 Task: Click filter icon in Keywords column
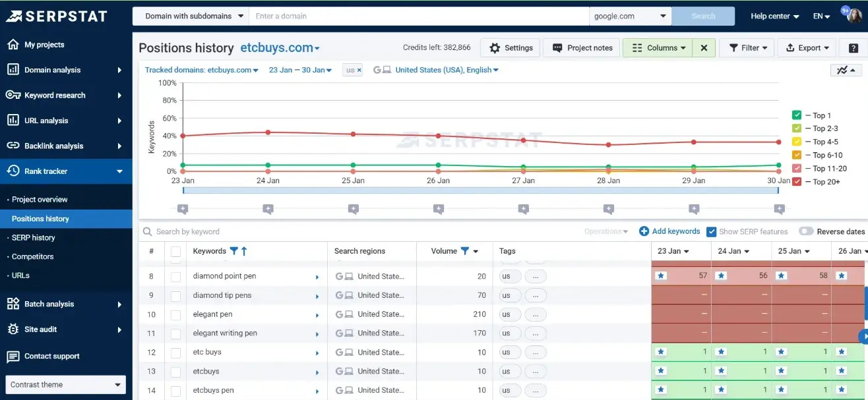coord(233,250)
